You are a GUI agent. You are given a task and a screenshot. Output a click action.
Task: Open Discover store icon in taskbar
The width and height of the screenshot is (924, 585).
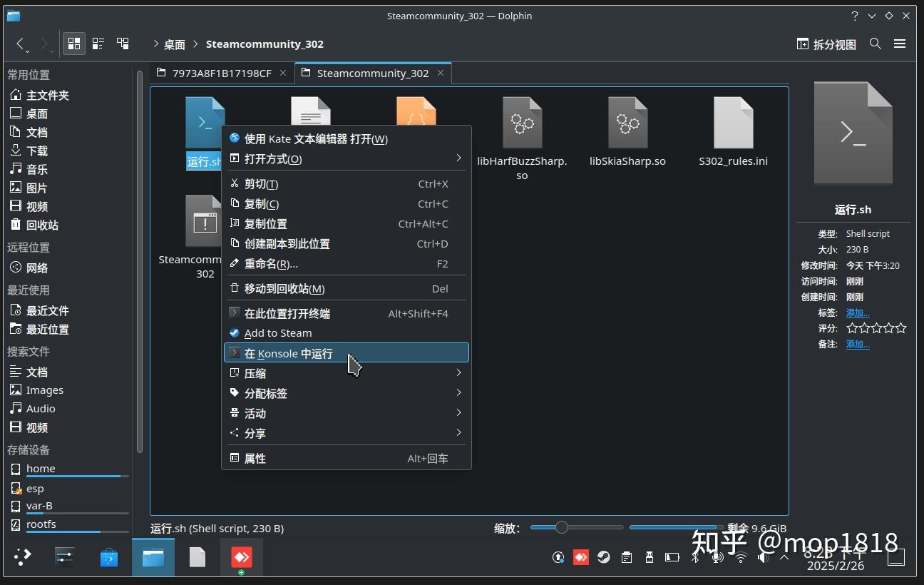[x=109, y=557]
